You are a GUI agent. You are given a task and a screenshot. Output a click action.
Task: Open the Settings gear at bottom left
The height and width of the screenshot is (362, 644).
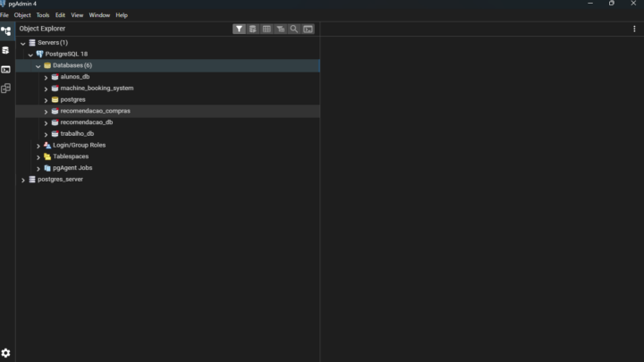[6, 353]
